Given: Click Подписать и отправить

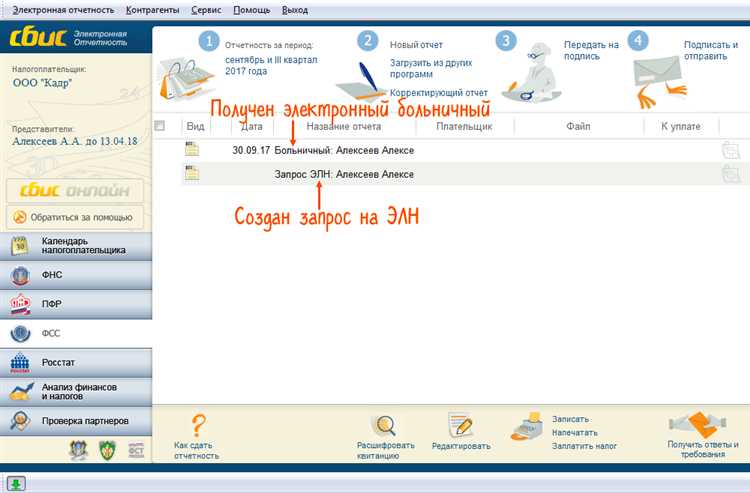Looking at the screenshot, I should [x=711, y=50].
